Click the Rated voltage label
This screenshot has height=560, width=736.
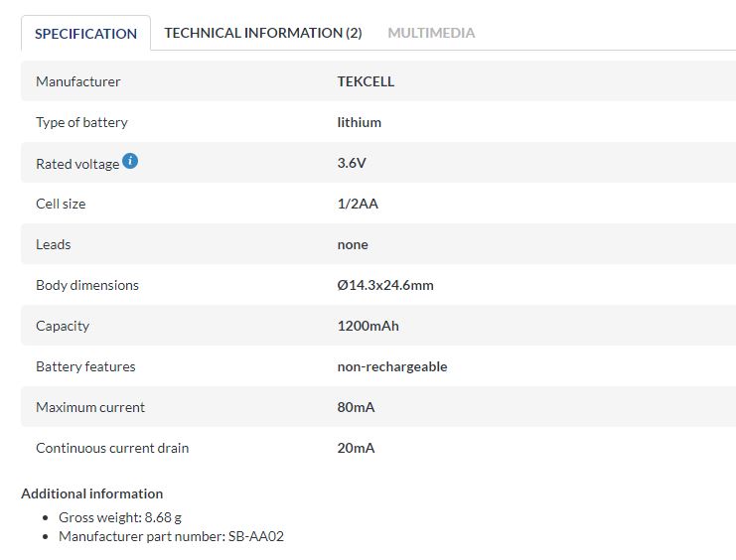tap(77, 164)
